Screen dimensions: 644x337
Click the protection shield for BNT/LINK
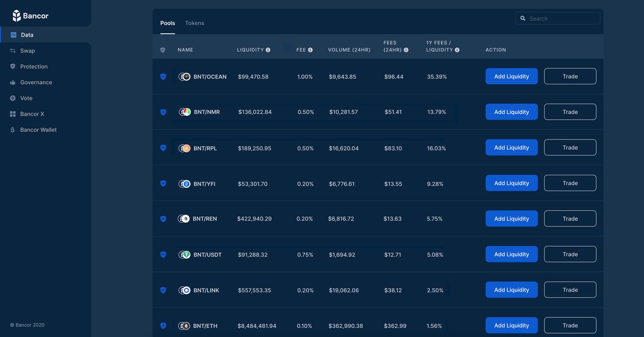(x=163, y=290)
